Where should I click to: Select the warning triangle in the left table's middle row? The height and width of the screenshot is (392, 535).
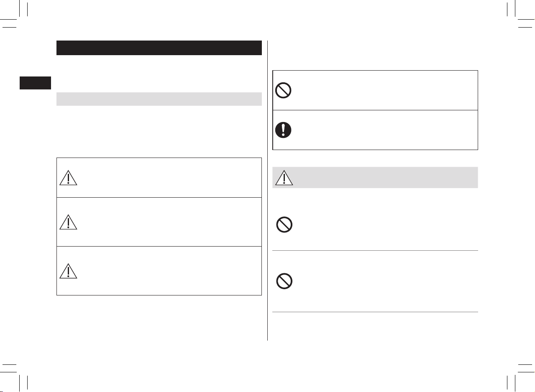pos(68,222)
